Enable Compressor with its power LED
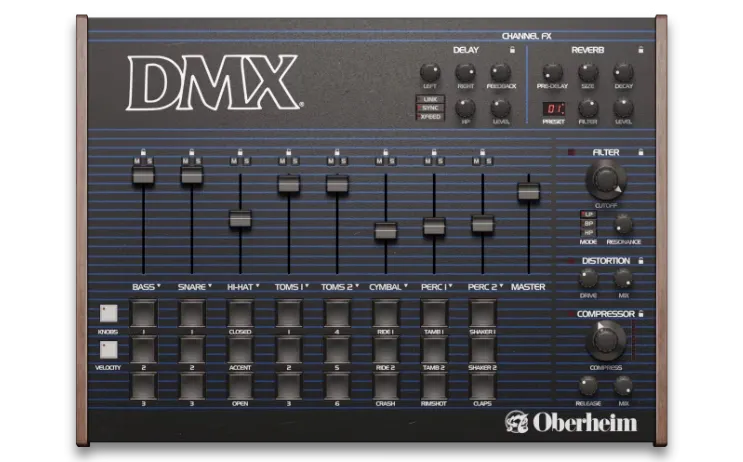The height and width of the screenshot is (462, 743). tap(571, 314)
